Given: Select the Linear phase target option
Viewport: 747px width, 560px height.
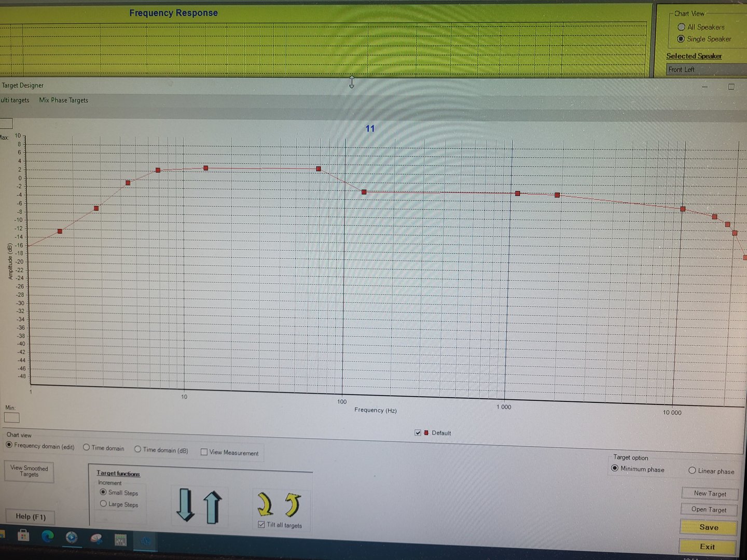Looking at the screenshot, I should [692, 470].
